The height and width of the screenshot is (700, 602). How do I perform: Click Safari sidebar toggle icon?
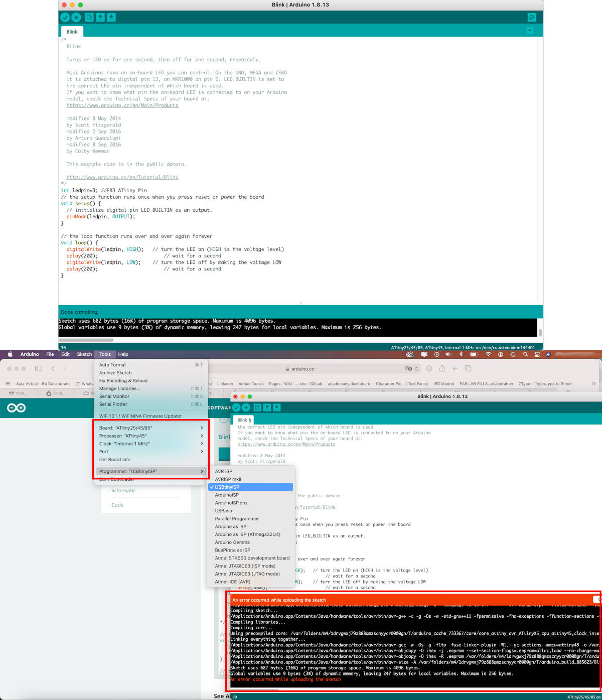39,369
